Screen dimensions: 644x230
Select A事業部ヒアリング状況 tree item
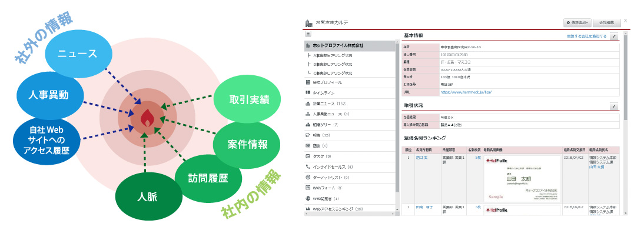pyautogui.click(x=333, y=55)
